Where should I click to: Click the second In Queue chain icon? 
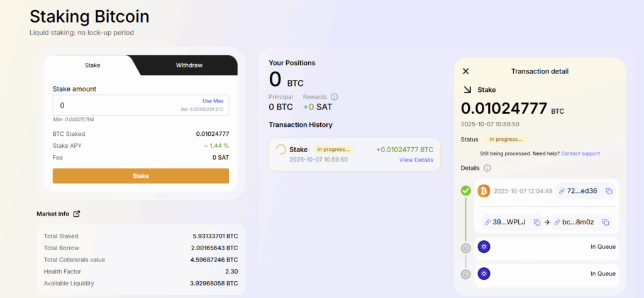[484, 273]
